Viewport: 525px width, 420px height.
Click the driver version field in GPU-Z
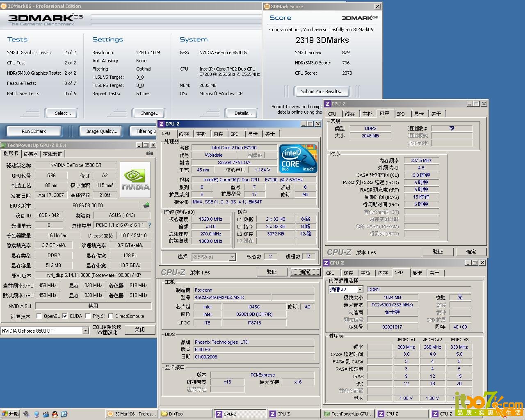click(93, 275)
